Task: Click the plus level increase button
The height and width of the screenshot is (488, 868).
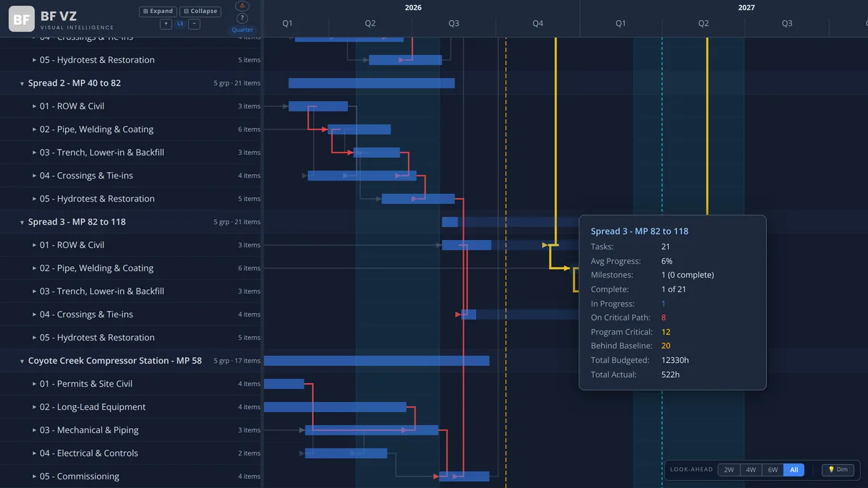Action: click(166, 24)
